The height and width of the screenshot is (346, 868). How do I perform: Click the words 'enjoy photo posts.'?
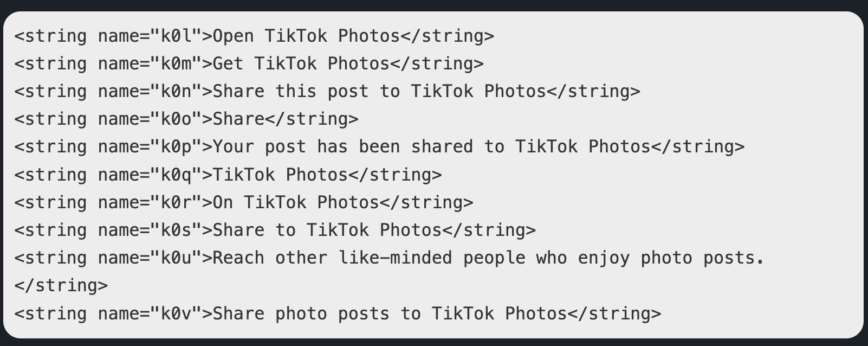click(671, 258)
